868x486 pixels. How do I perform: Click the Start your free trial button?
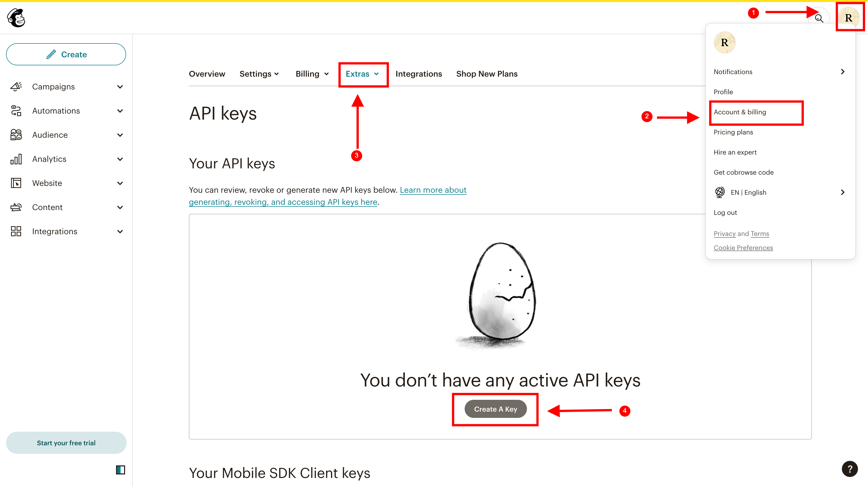pyautogui.click(x=66, y=443)
